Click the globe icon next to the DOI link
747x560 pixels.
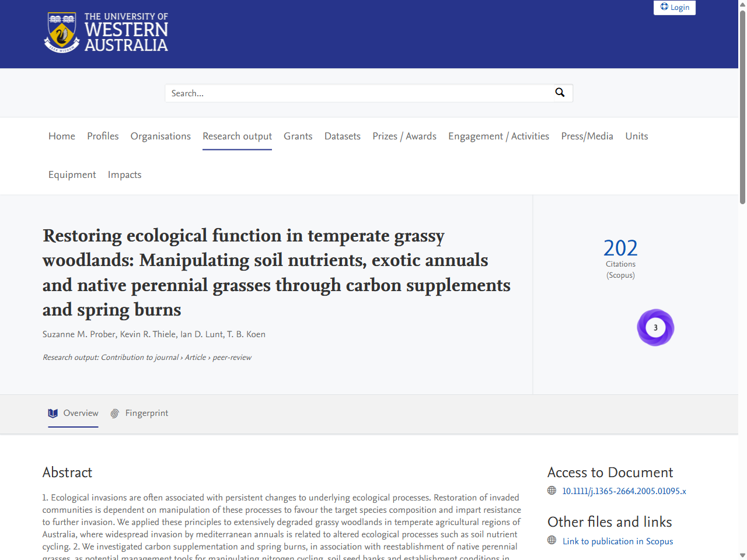click(x=551, y=491)
